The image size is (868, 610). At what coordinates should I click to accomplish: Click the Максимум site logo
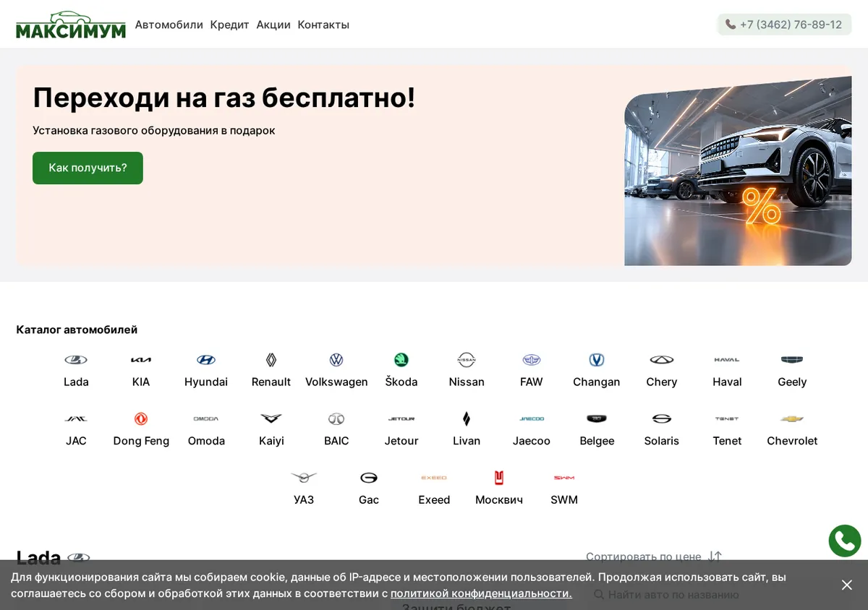click(x=71, y=25)
